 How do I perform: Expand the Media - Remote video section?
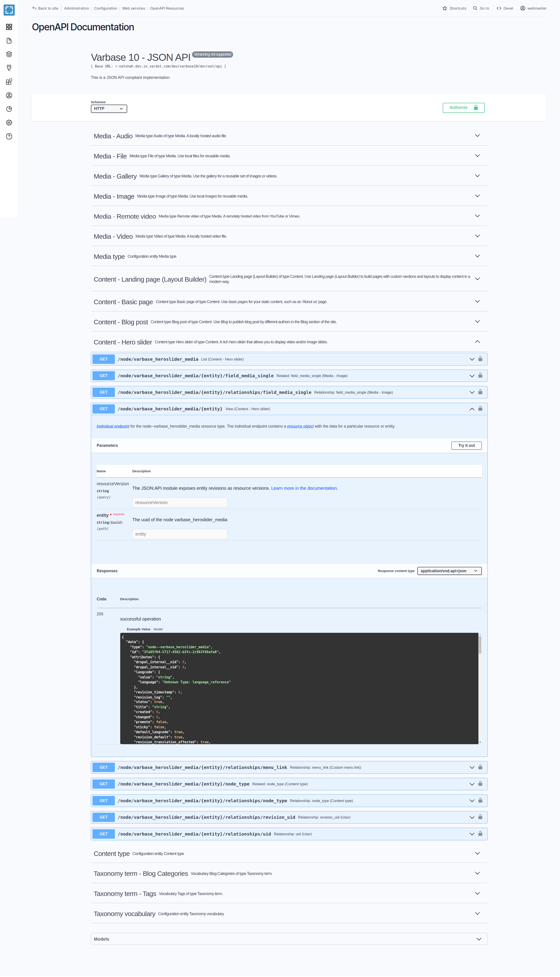(289, 216)
